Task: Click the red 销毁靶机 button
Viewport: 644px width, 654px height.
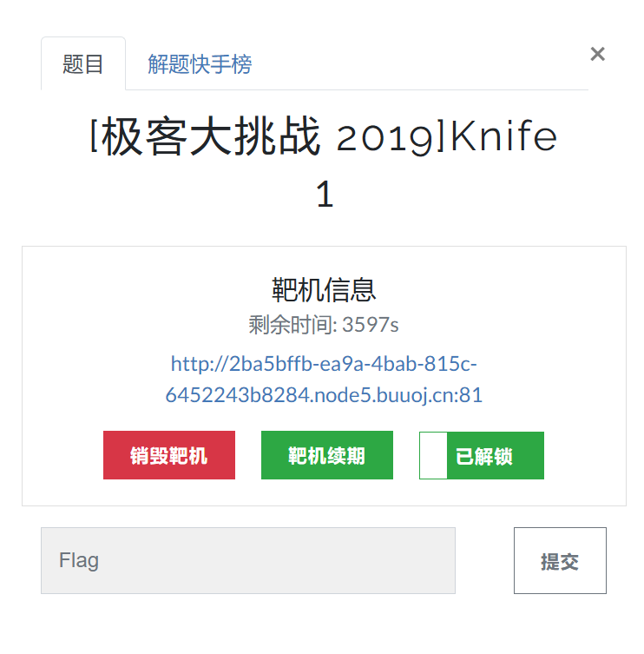Action: pyautogui.click(x=169, y=455)
